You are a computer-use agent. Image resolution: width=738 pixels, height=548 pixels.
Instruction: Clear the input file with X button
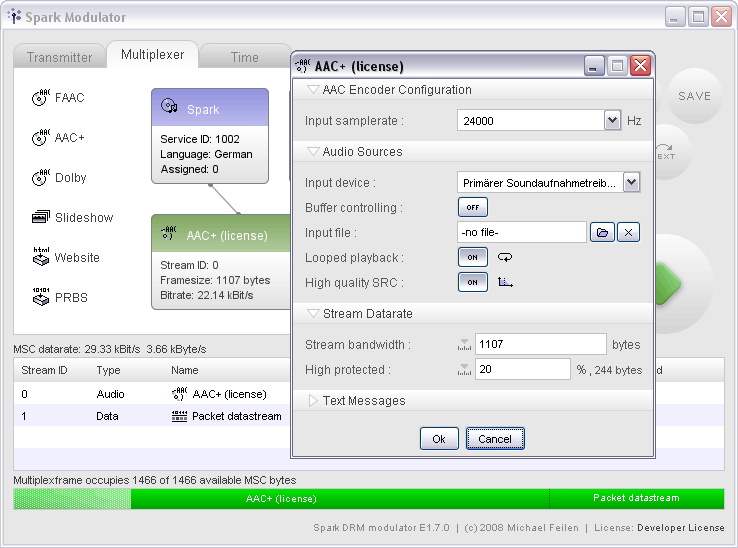coord(628,232)
